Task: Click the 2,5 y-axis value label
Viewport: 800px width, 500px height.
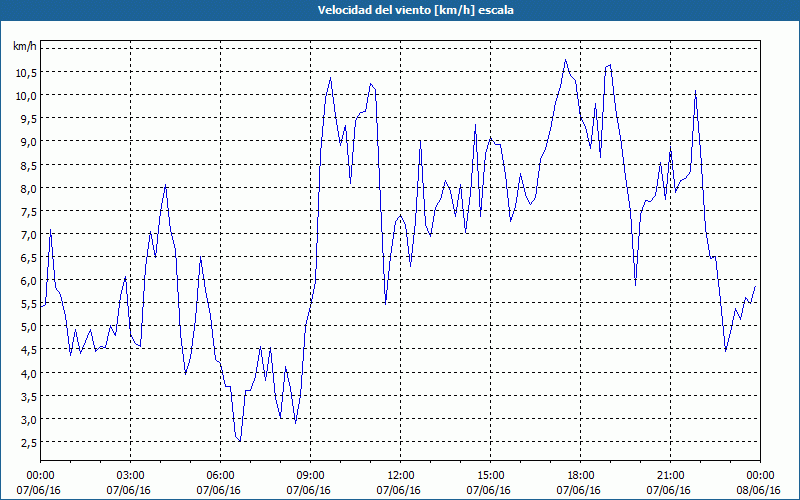Action: pyautogui.click(x=28, y=443)
